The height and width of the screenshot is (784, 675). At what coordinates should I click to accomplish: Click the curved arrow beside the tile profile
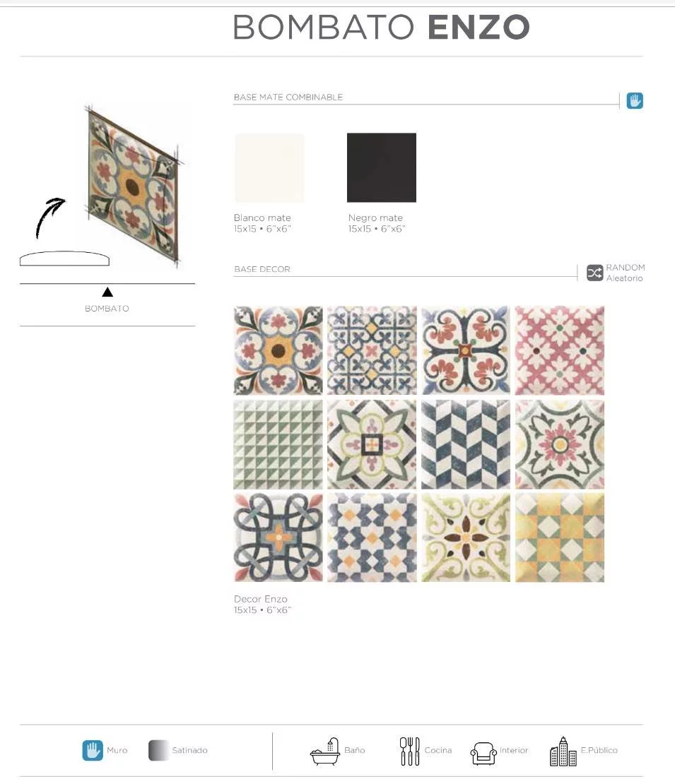(x=50, y=218)
